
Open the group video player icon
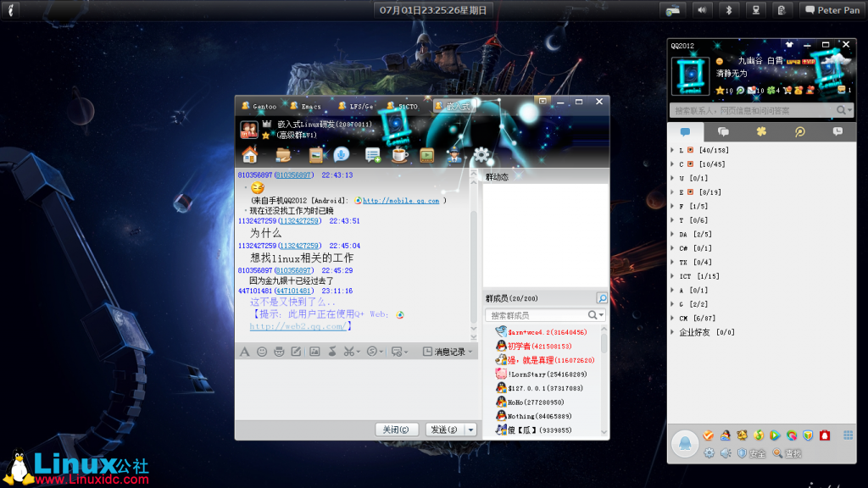(427, 156)
